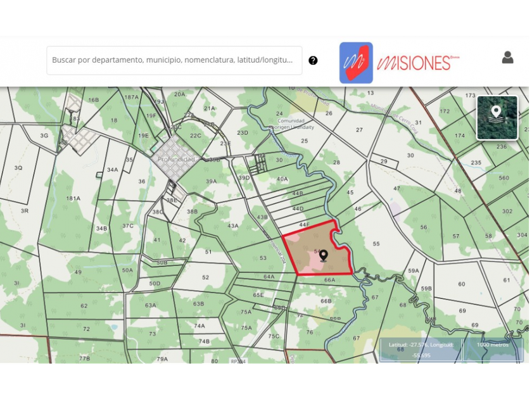Select parcel labeled 66A
The width and height of the screenshot is (532, 399).
(x=329, y=280)
